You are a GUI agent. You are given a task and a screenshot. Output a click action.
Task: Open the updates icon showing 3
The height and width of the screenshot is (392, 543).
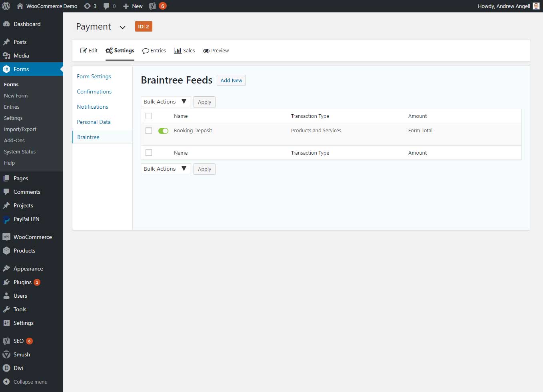tap(87, 6)
